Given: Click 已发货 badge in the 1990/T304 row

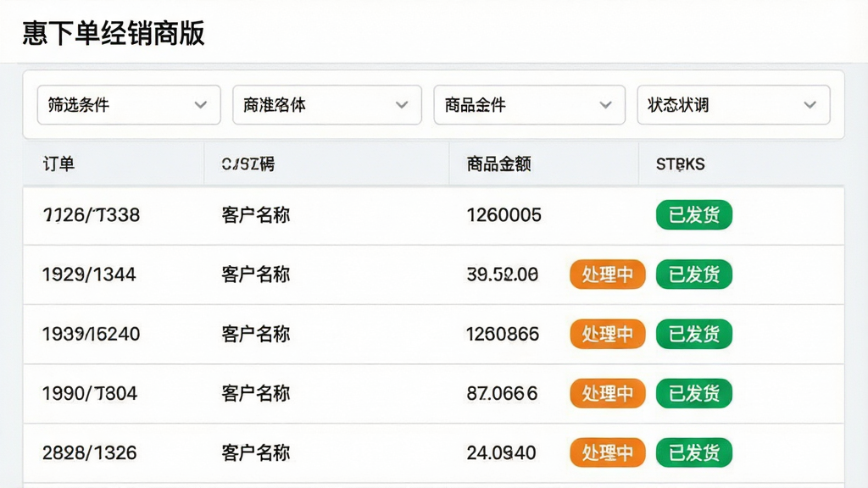Looking at the screenshot, I should click(x=694, y=393).
